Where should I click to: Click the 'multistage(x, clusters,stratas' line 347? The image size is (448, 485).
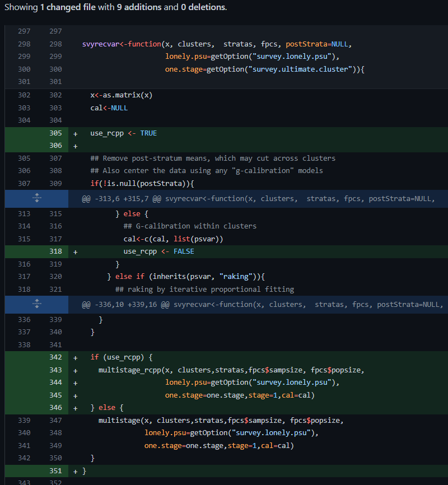[x=221, y=421]
